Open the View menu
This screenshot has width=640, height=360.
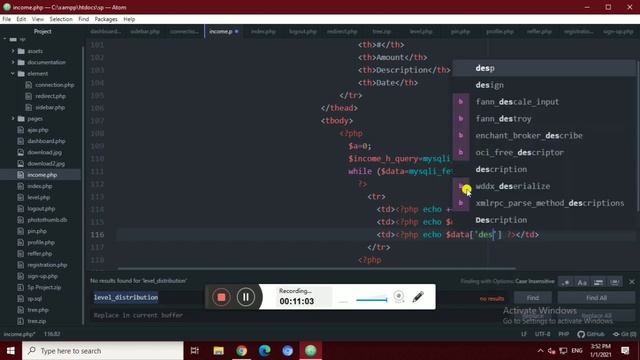(38, 19)
